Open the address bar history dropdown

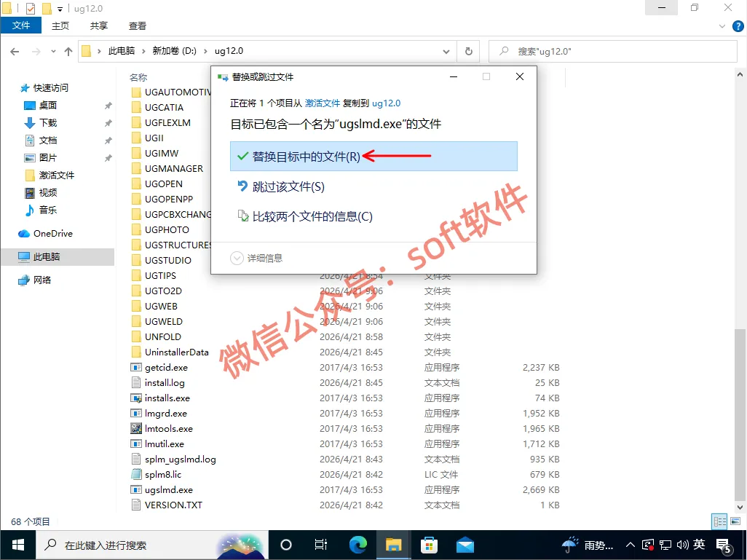(x=446, y=52)
